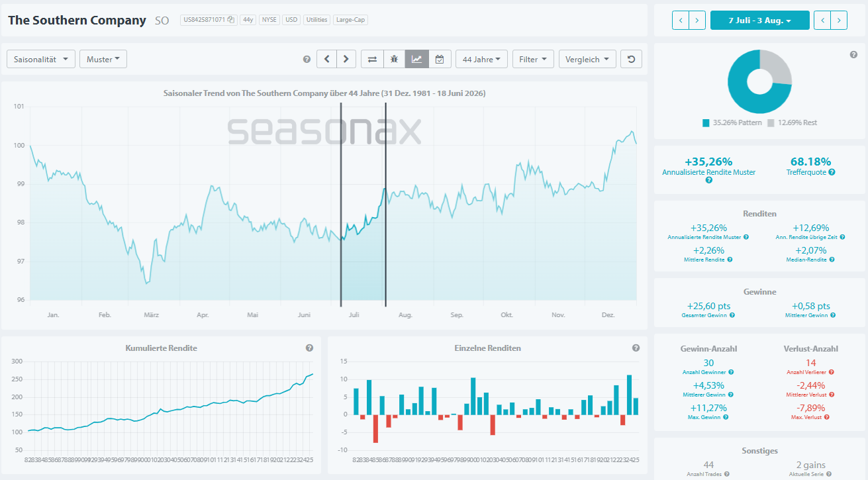Open help icon next to Max. Verlust
Viewport: 868px width, 480px height.
click(827, 417)
